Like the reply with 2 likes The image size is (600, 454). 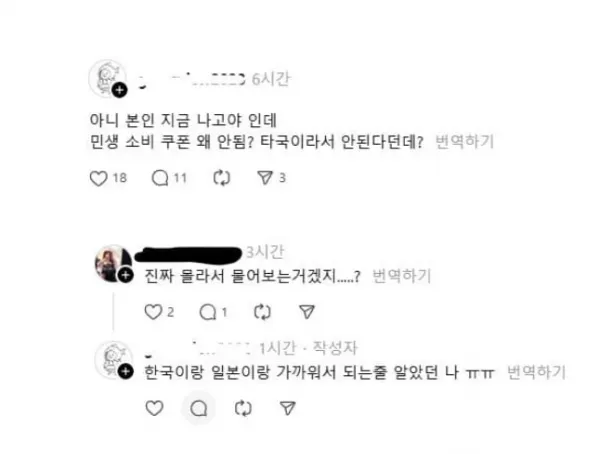pos(153,312)
